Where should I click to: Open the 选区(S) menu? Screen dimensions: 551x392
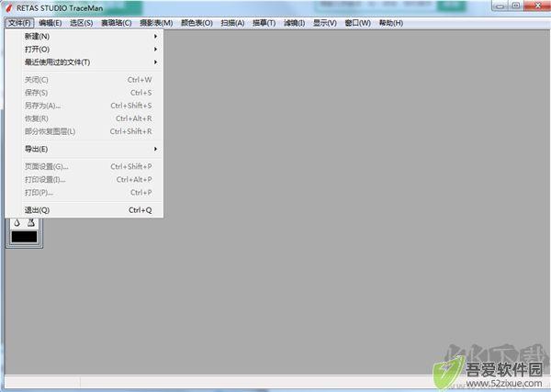pyautogui.click(x=81, y=23)
